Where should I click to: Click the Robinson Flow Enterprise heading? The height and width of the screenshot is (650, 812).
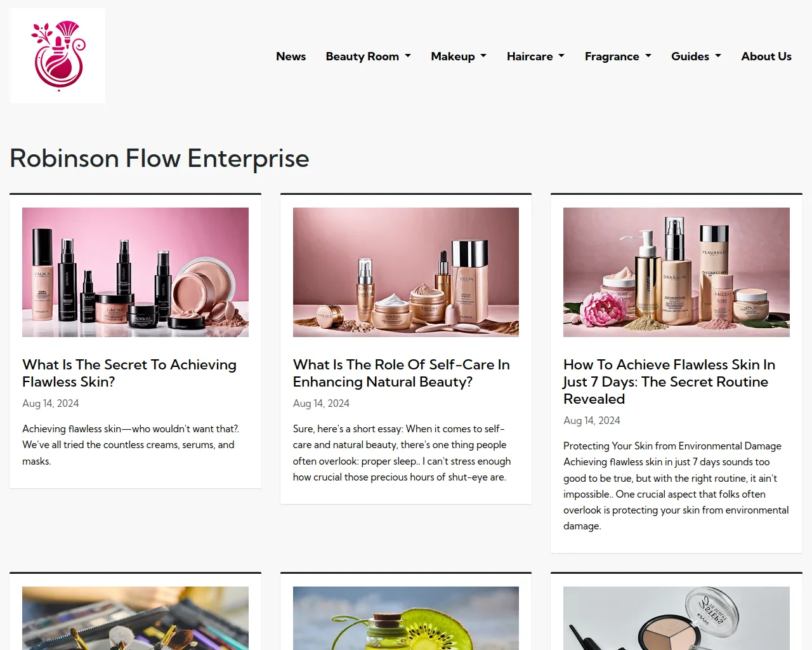pos(159,159)
